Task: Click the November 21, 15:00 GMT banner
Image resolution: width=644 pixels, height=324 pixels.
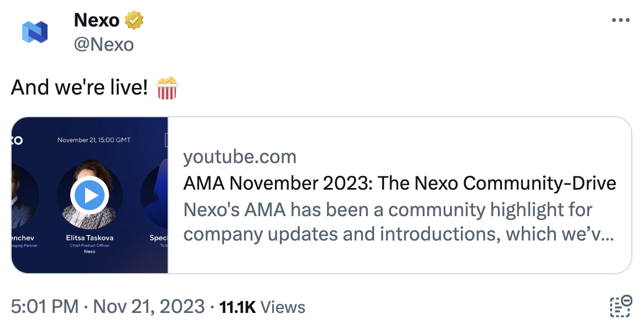Action: click(94, 140)
